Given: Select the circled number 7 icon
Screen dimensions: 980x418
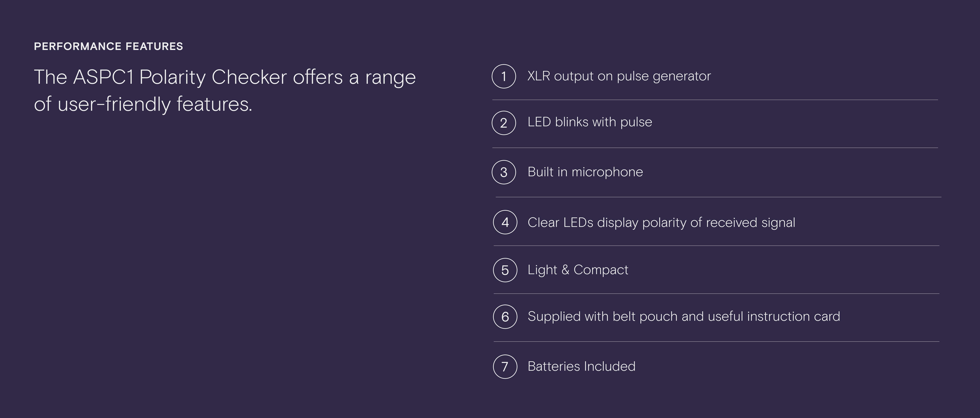Looking at the screenshot, I should pyautogui.click(x=505, y=367).
